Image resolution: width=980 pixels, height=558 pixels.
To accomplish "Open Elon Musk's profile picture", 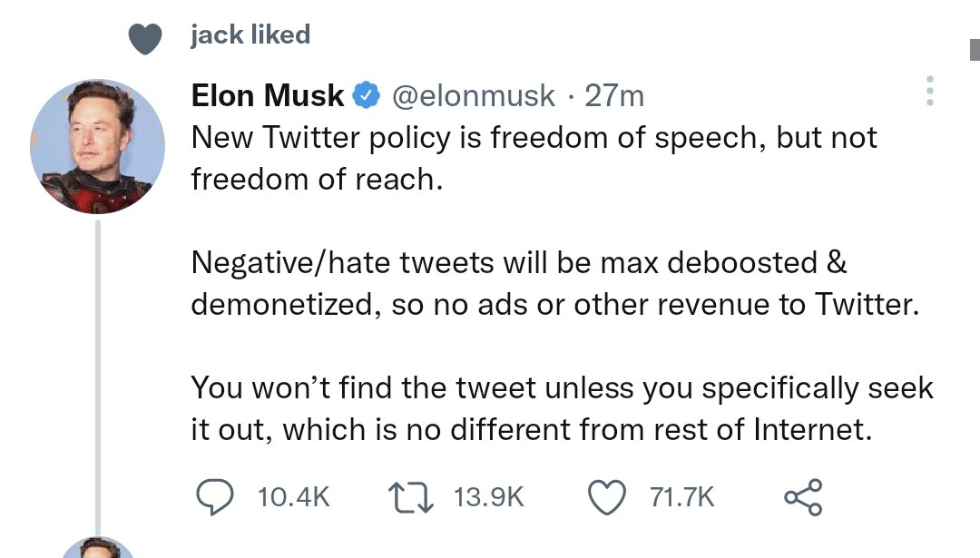I will click(98, 146).
